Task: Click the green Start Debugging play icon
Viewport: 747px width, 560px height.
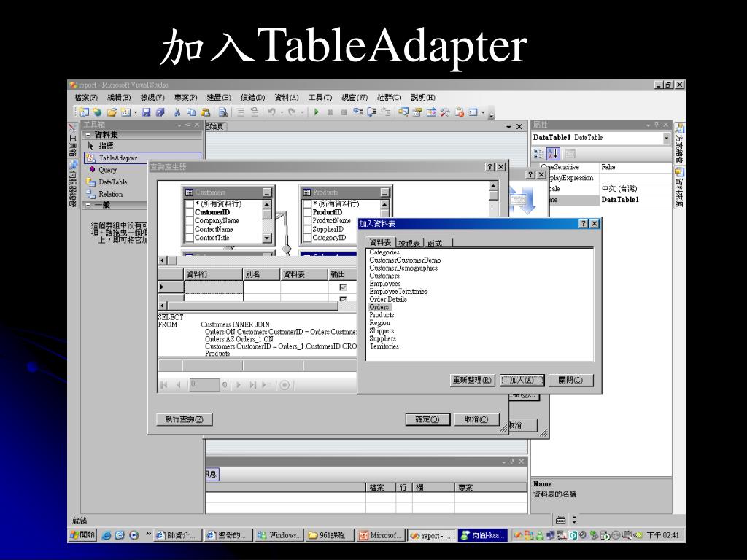Action: (317, 112)
